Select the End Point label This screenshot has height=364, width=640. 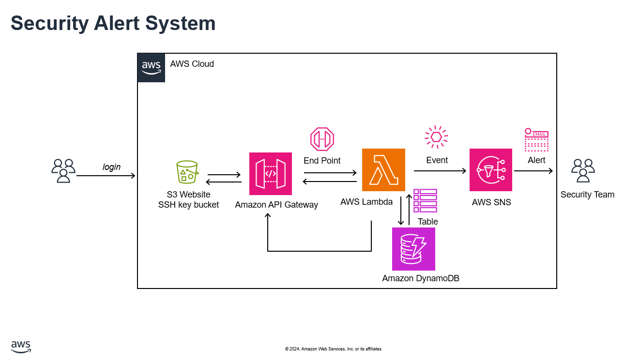322,161
